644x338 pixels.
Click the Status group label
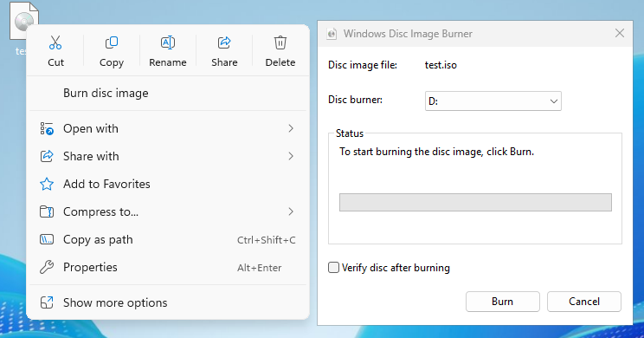point(350,133)
